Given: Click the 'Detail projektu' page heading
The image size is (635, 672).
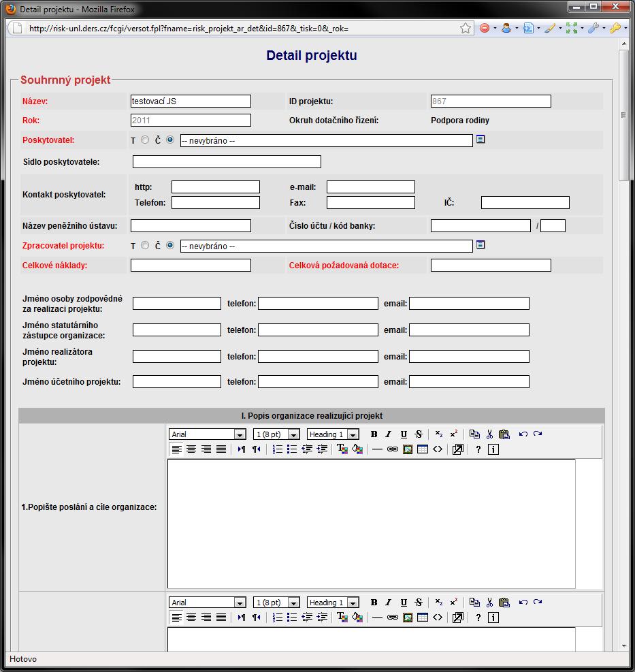Looking at the screenshot, I should click(x=312, y=55).
